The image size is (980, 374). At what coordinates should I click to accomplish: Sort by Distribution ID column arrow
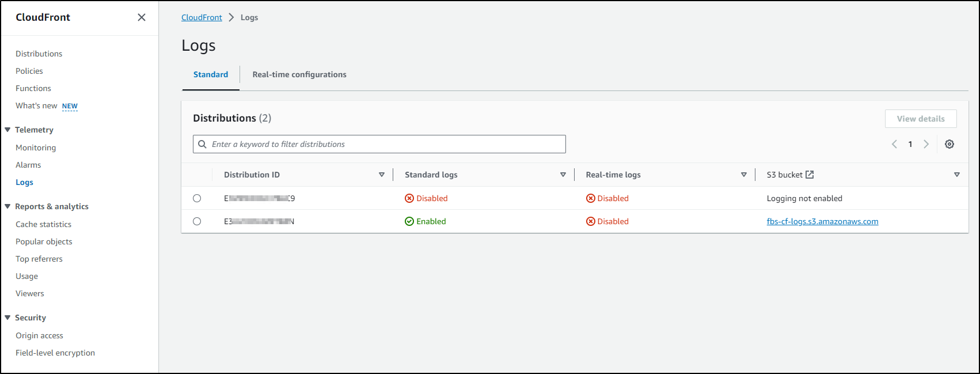pos(382,175)
